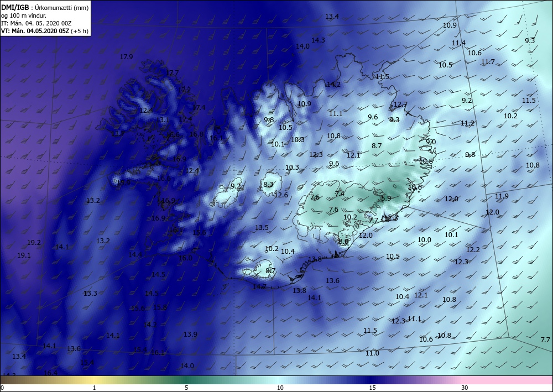Click the map value 16.4 at the bottom left
Screen dimensions: 553x392
pyautogui.click(x=51, y=373)
